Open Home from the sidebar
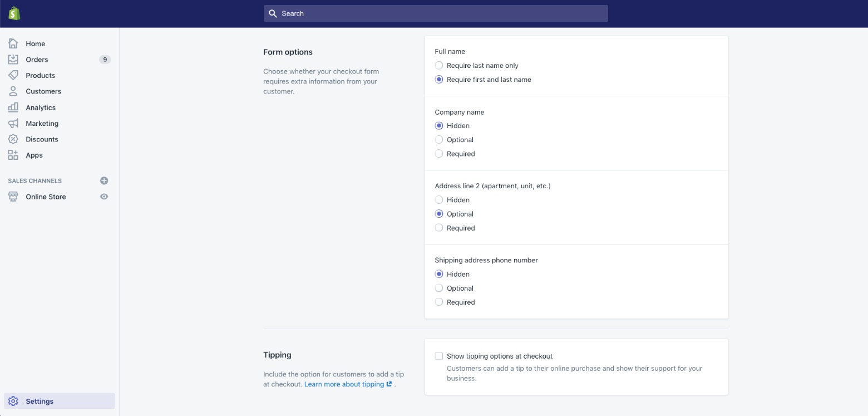The width and height of the screenshot is (868, 416). [35, 43]
